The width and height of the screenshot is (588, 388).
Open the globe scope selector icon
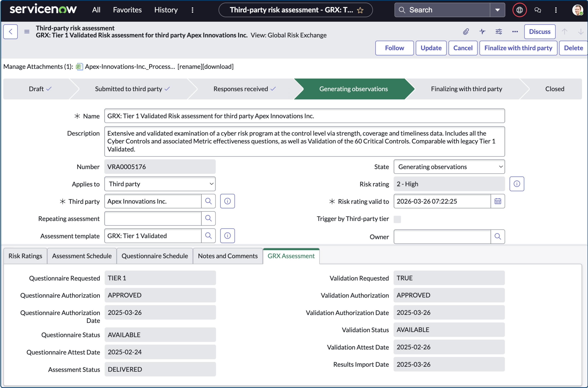coord(519,10)
